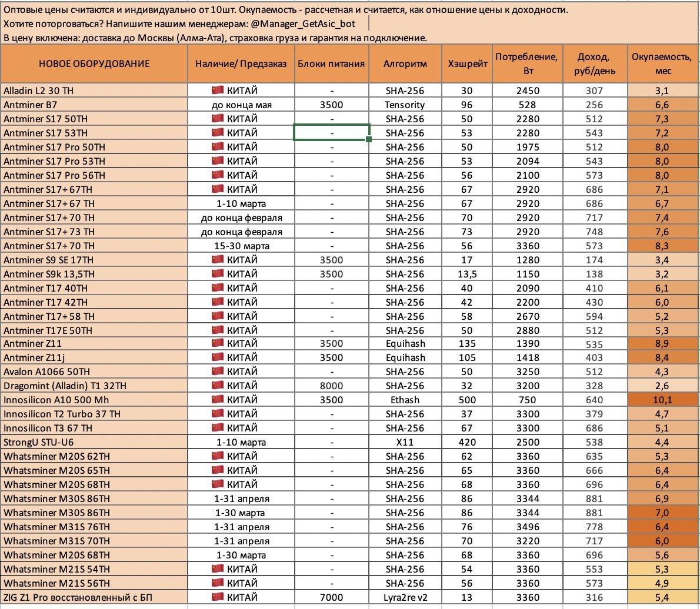Select the 'Хэшрейт' column header
Image resolution: width=700 pixels, height=609 pixels.
[468, 63]
